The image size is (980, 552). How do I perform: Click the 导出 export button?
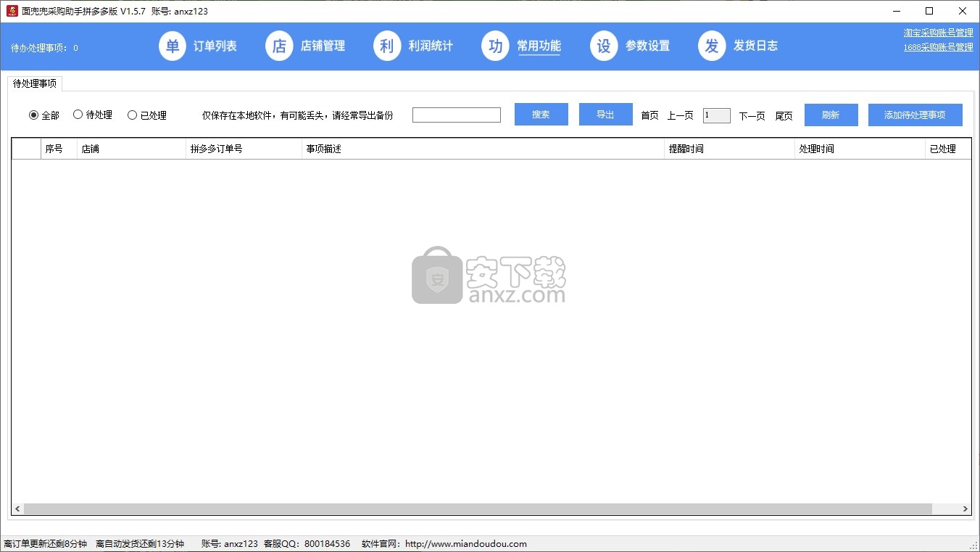[x=606, y=115]
